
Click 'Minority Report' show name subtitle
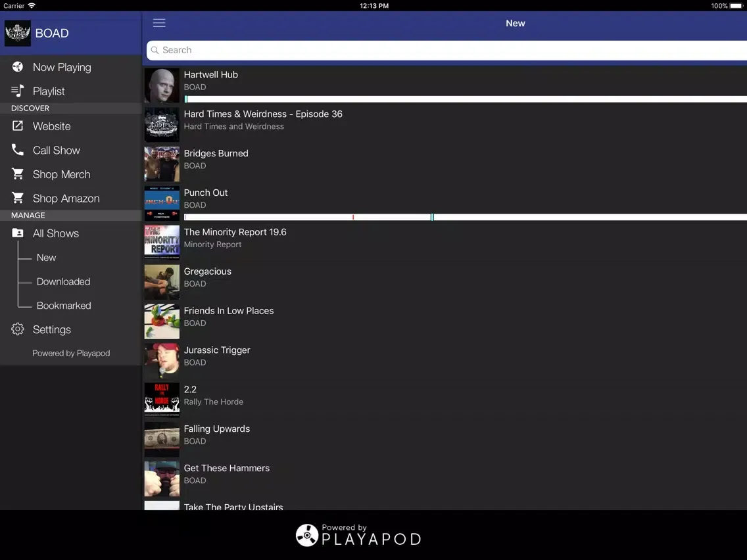pyautogui.click(x=212, y=245)
